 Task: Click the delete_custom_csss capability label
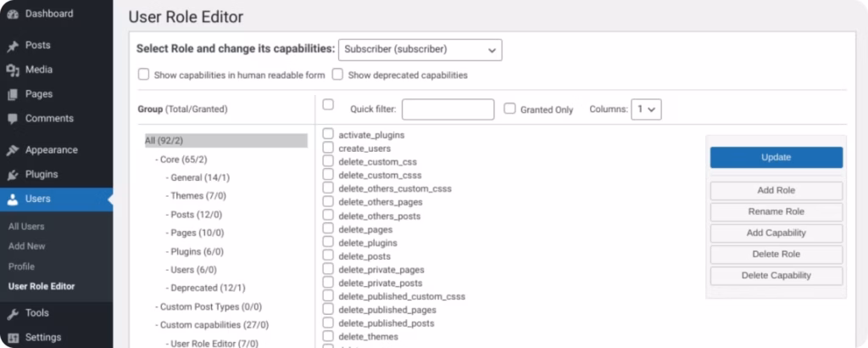(x=380, y=175)
